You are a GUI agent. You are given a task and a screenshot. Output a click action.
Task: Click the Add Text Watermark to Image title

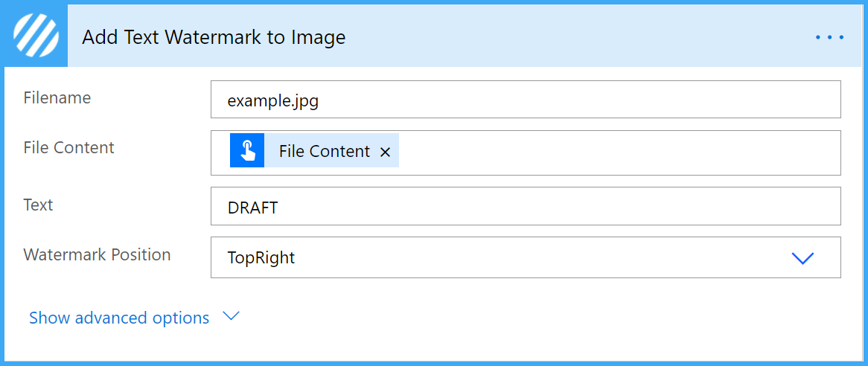tap(214, 37)
